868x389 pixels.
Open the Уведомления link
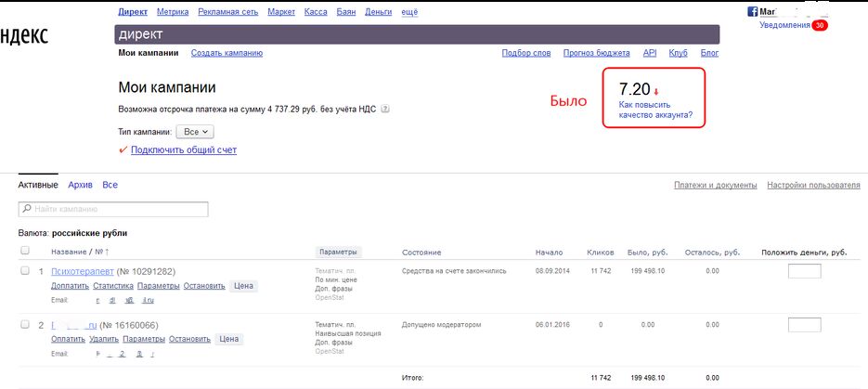(x=785, y=25)
